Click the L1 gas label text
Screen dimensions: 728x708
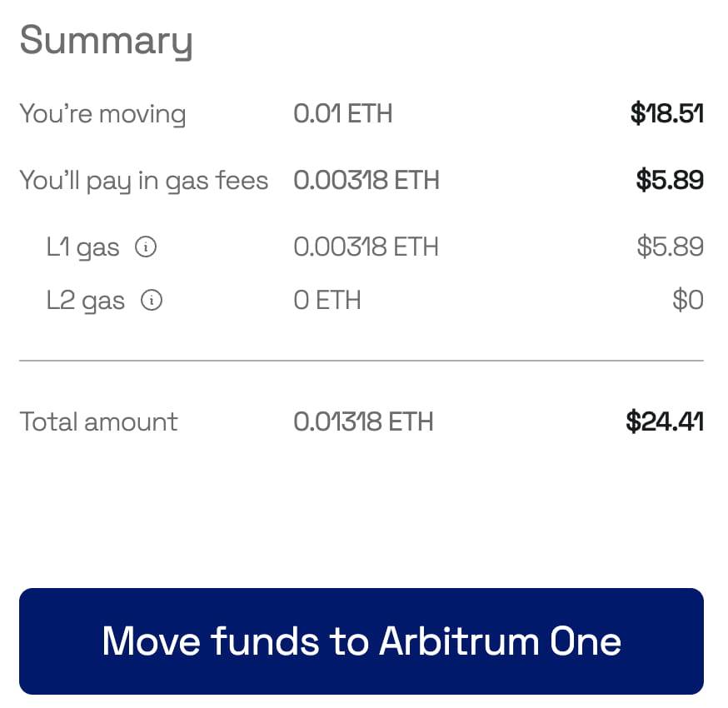click(x=82, y=247)
